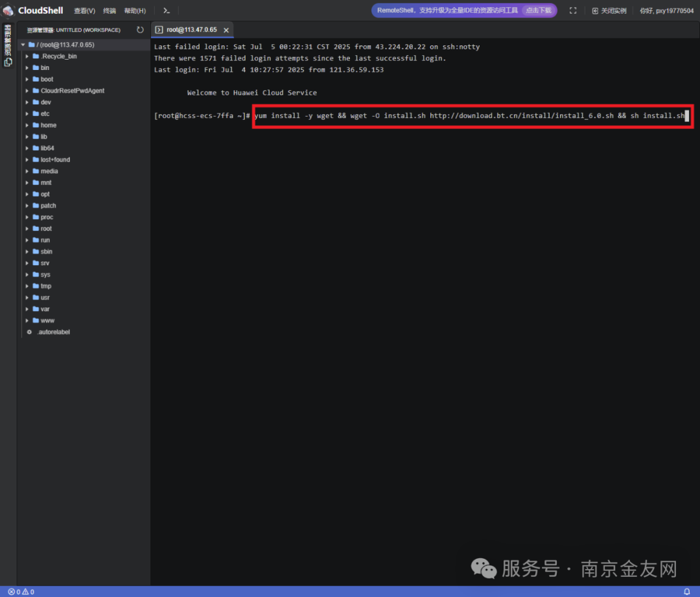Viewport: 700px width, 597px height.
Task: Expand the etc folder
Action: point(45,113)
